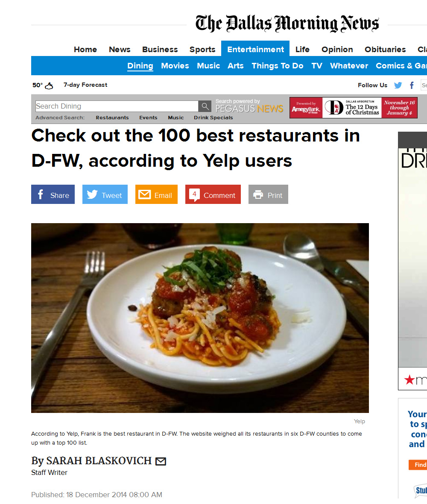Click the spaghetti and meatballs article photo

click(200, 318)
